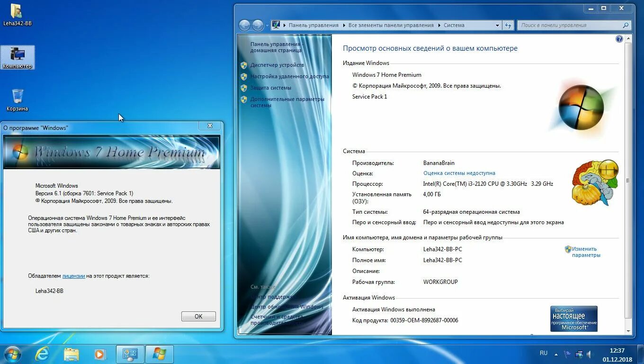
Task: Open the Windows Start orb
Action: click(12, 354)
